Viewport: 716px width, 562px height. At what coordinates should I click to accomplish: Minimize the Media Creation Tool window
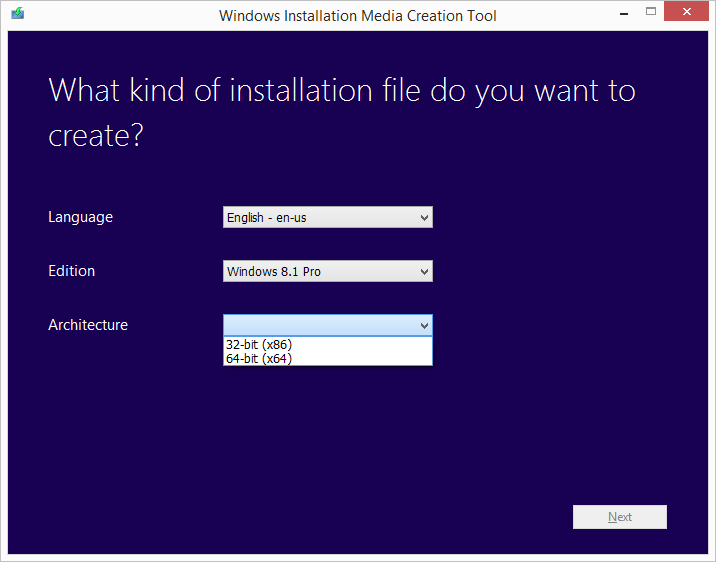pyautogui.click(x=624, y=13)
